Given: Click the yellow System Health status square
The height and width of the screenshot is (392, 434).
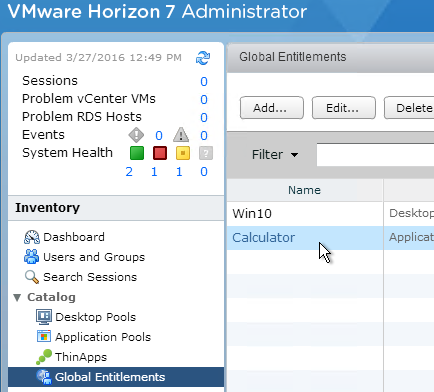Looking at the screenshot, I should [183, 153].
